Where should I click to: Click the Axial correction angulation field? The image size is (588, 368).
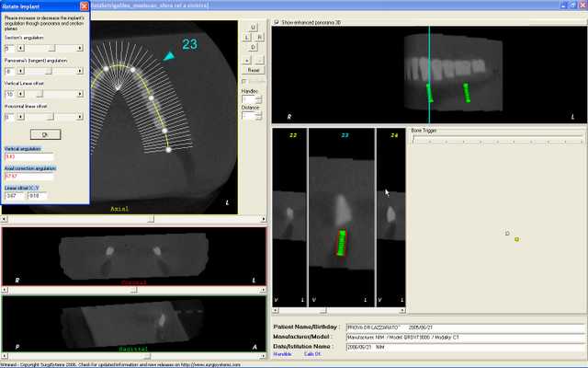(x=28, y=176)
